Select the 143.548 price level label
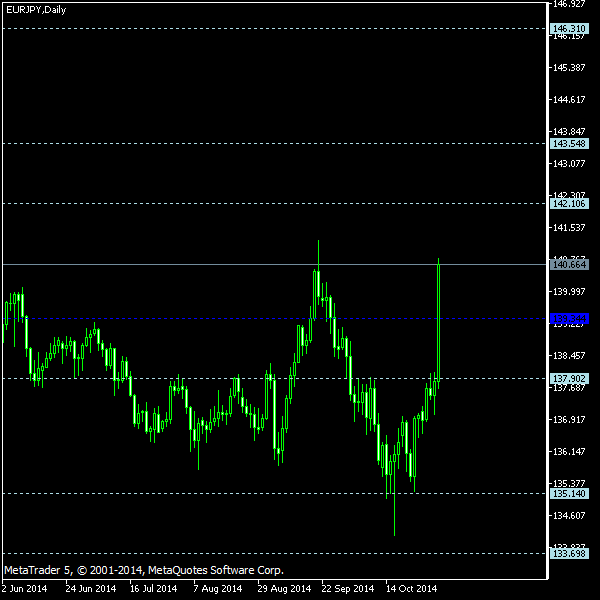The height and width of the screenshot is (600, 600). (569, 144)
